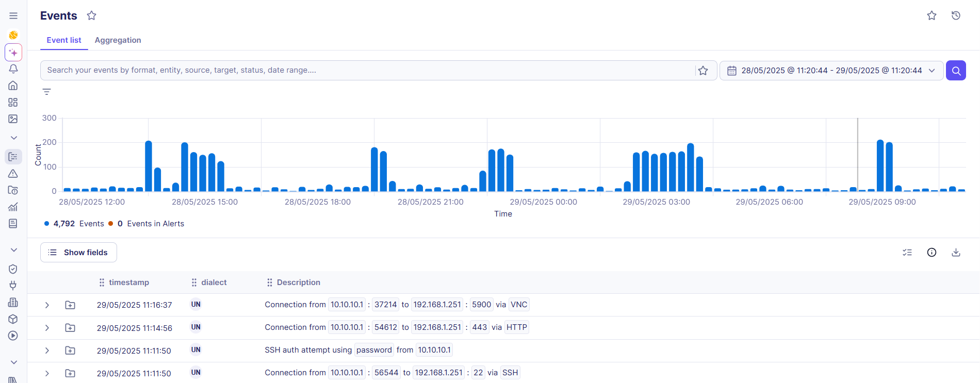The height and width of the screenshot is (383, 980).
Task: Collapse the second sidebar section chevron
Action: click(x=13, y=250)
